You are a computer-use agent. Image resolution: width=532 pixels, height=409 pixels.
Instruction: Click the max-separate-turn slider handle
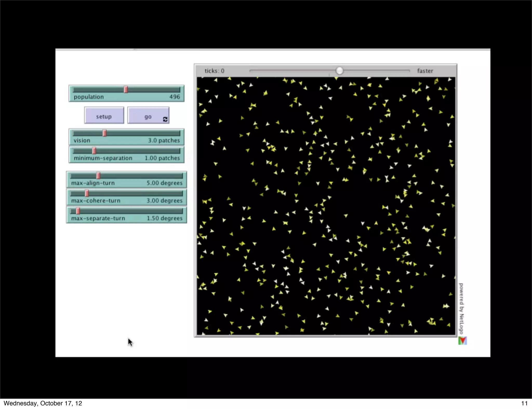point(78,211)
